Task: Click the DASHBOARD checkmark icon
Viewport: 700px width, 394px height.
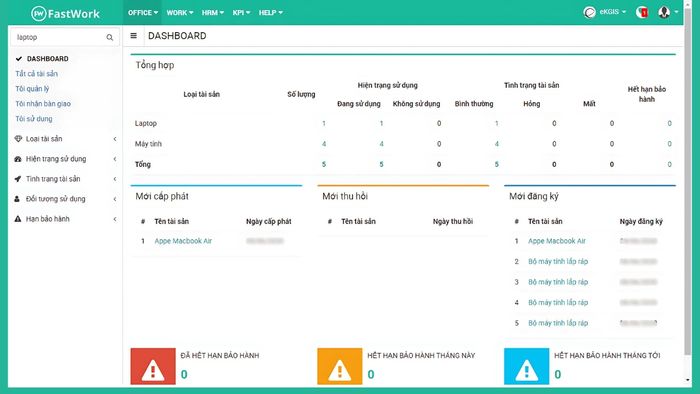Action: coord(19,58)
